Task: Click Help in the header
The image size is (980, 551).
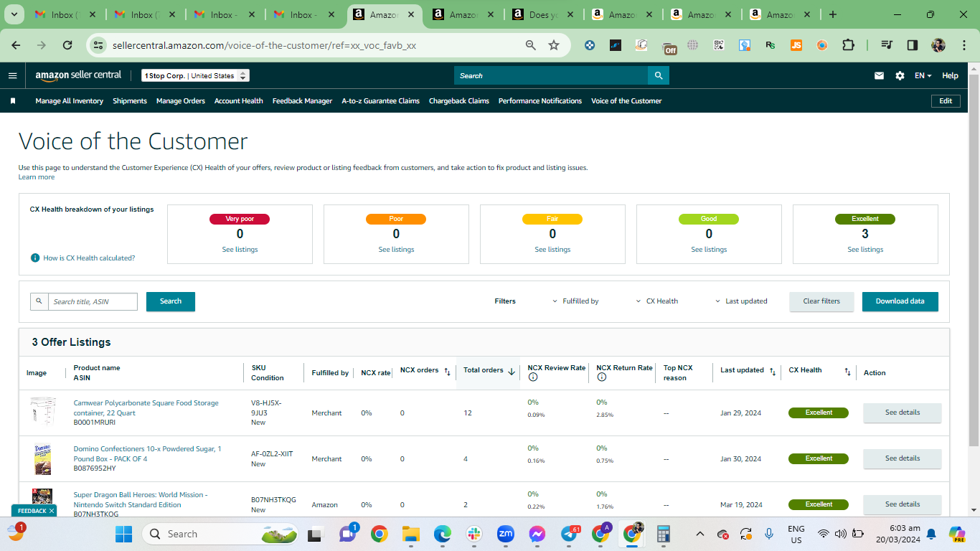Action: tap(950, 75)
